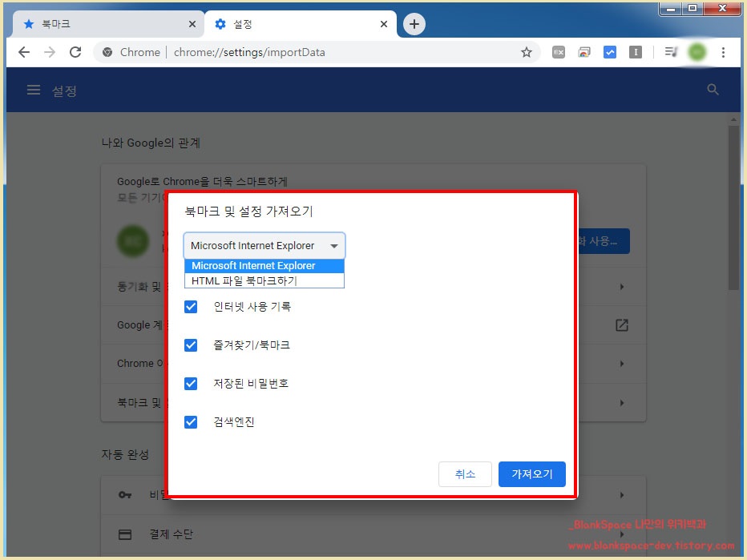This screenshot has width=747, height=560.
Task: Uncheck the 검색엔진 checkbox
Action: point(191,422)
